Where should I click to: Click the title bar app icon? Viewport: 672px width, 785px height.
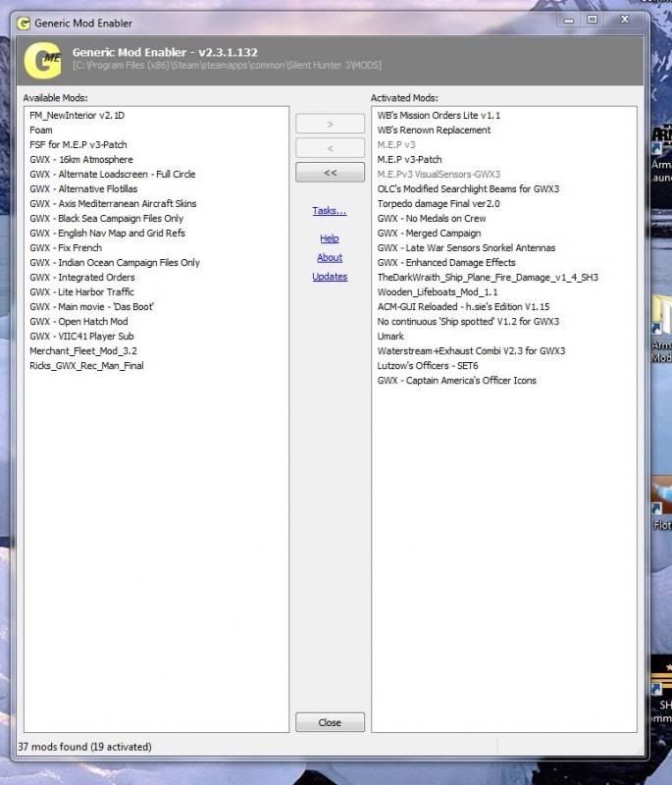(x=23, y=23)
